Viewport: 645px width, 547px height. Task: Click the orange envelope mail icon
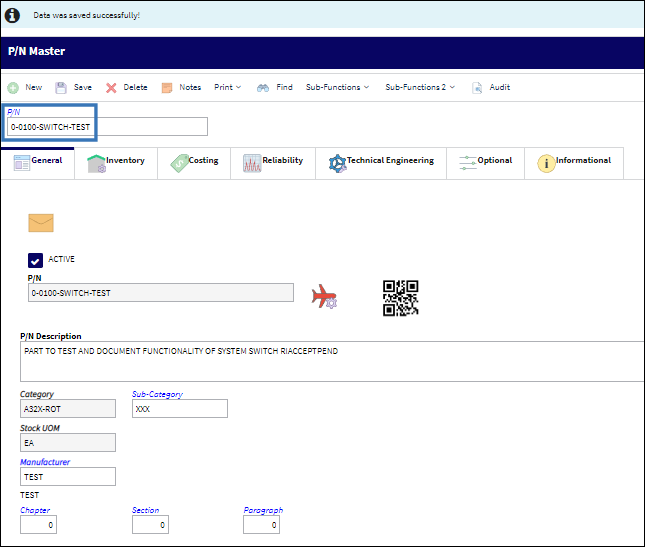tap(41, 223)
